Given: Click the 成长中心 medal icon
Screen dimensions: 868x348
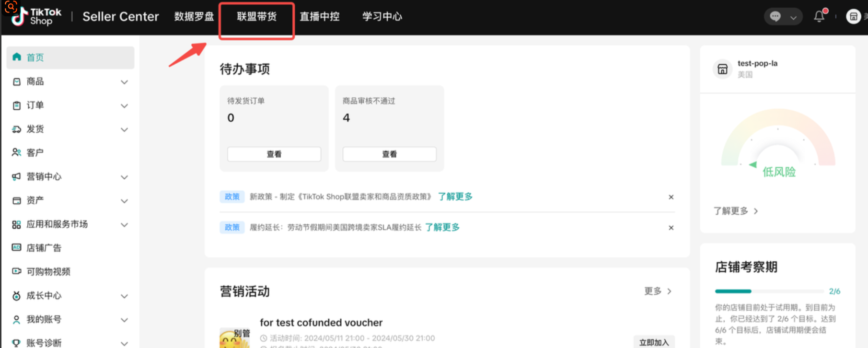Looking at the screenshot, I should click(x=17, y=296).
